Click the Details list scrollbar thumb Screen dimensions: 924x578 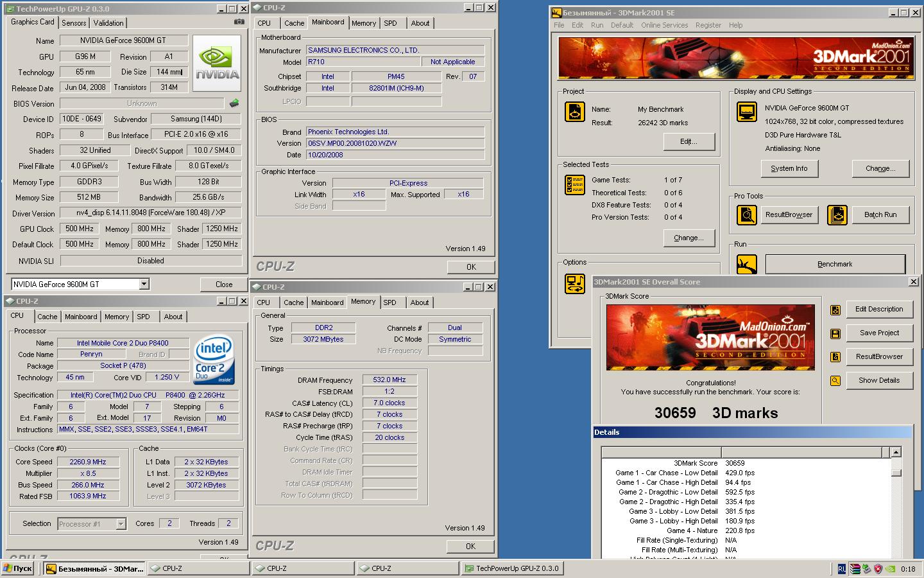(x=896, y=473)
